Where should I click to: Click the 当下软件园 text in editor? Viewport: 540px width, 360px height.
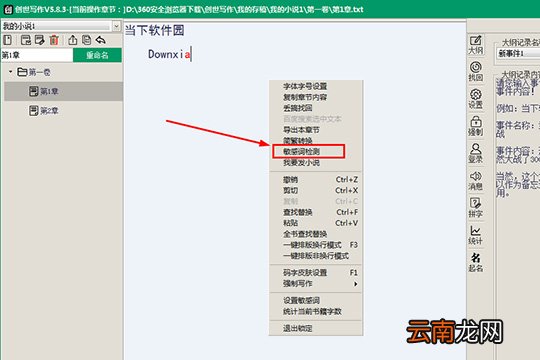154,30
